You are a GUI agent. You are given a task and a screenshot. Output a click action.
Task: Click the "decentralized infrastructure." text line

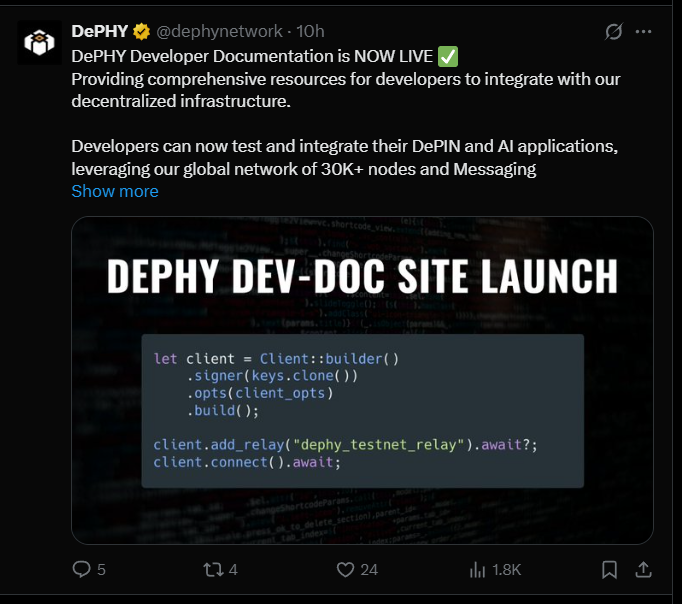(181, 101)
